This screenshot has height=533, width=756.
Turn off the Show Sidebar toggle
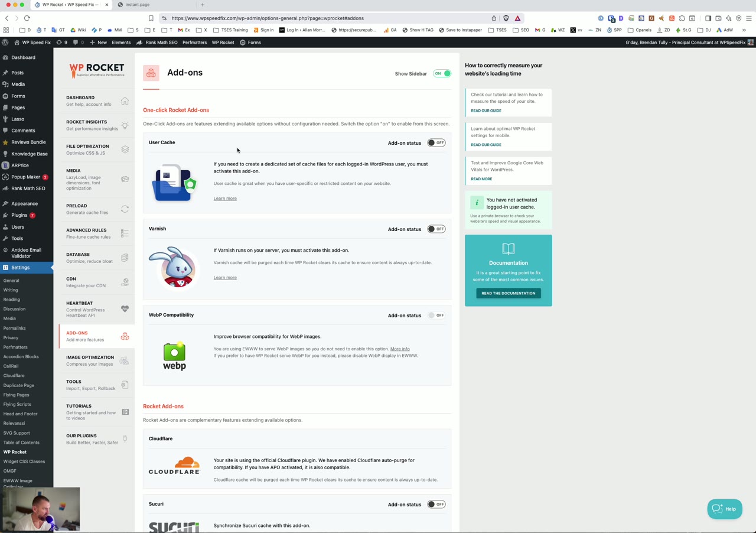(442, 73)
